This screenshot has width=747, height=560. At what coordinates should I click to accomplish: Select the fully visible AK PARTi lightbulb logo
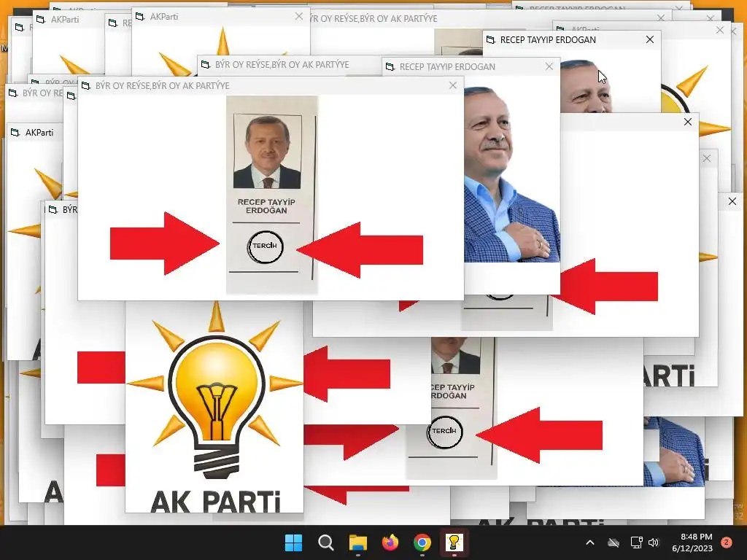(x=214, y=407)
